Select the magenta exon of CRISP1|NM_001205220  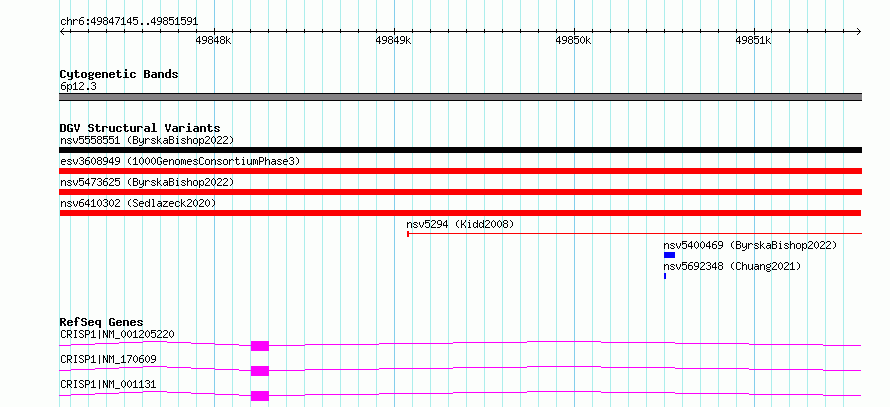tap(260, 346)
